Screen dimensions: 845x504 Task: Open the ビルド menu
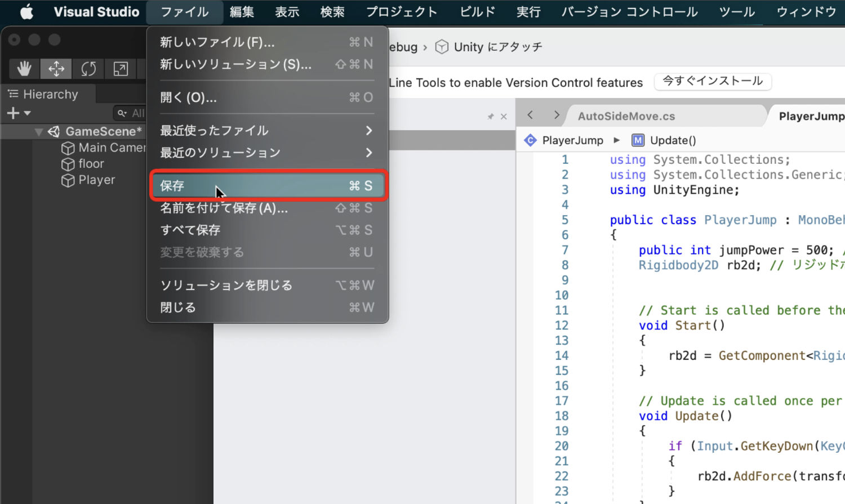(477, 12)
